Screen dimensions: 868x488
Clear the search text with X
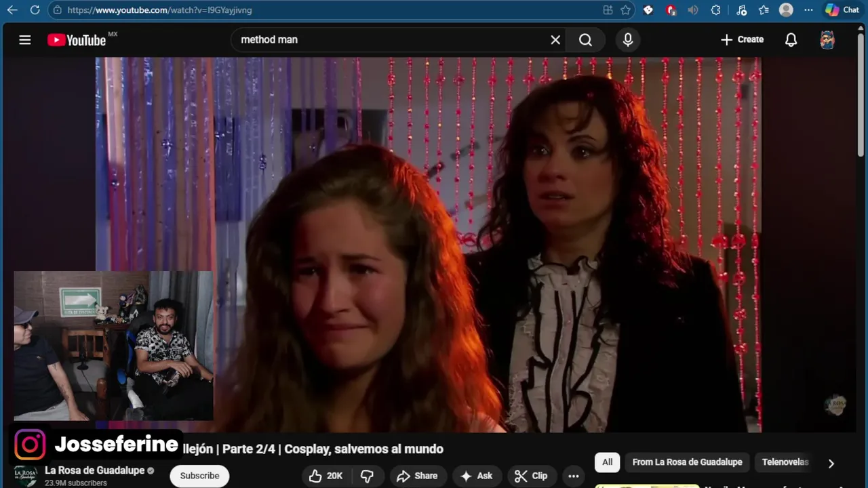pyautogui.click(x=555, y=40)
